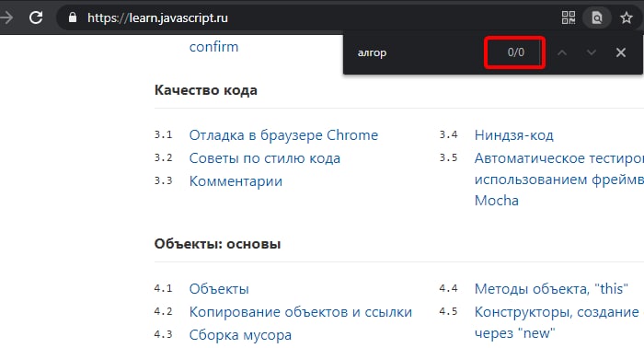
Task: Click the lock icon for site info
Action: click(73, 17)
